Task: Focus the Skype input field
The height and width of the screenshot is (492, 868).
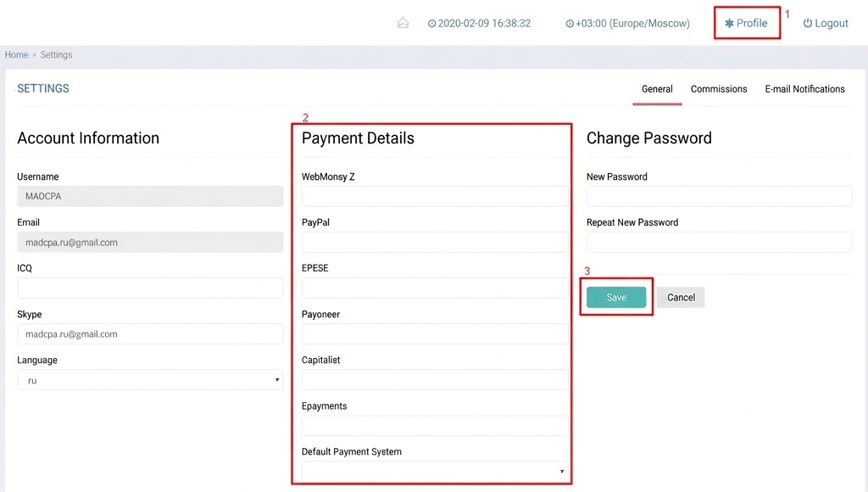Action: 150,334
